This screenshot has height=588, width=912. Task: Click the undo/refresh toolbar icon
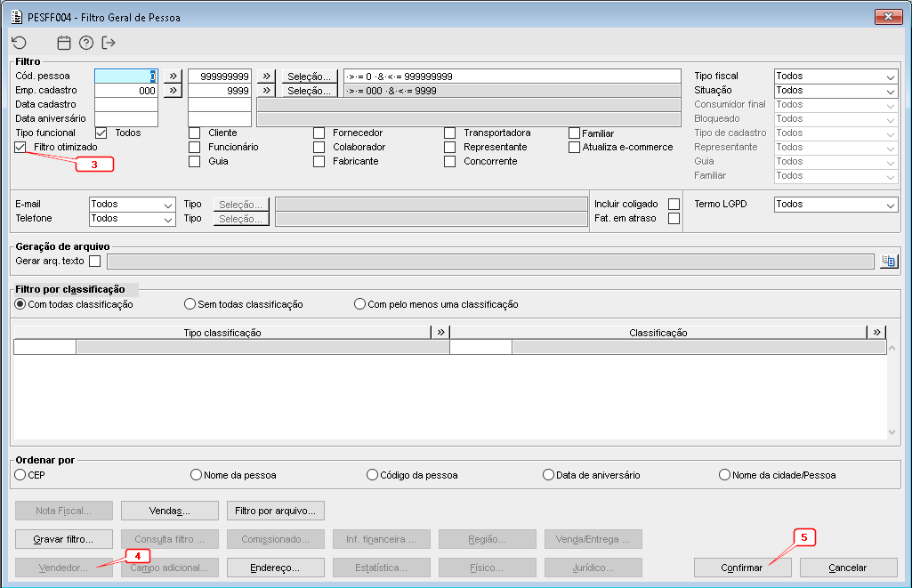20,43
